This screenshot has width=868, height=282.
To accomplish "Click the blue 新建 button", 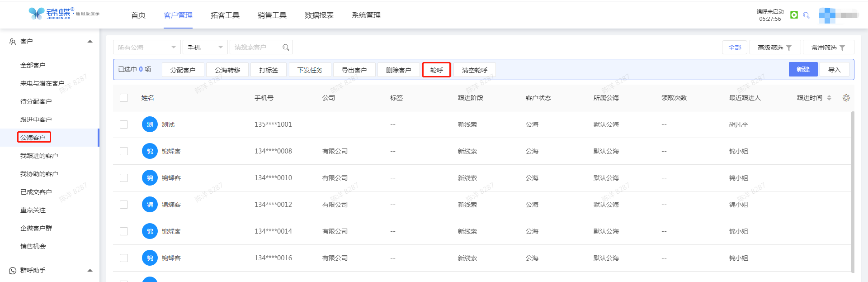I will pos(803,69).
